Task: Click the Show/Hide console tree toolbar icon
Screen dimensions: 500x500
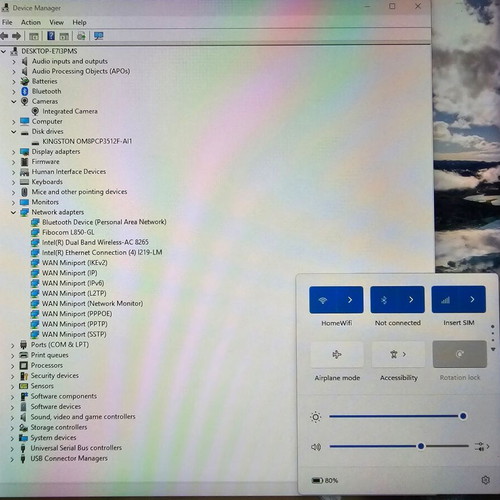Action: point(34,36)
